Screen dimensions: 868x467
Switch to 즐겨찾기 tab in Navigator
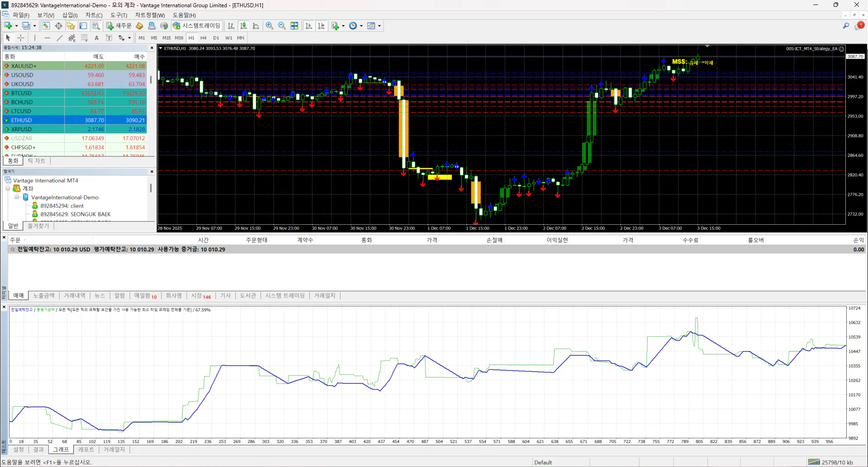[x=38, y=226]
